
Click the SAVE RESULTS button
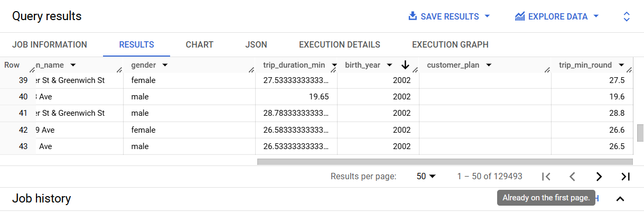click(450, 16)
